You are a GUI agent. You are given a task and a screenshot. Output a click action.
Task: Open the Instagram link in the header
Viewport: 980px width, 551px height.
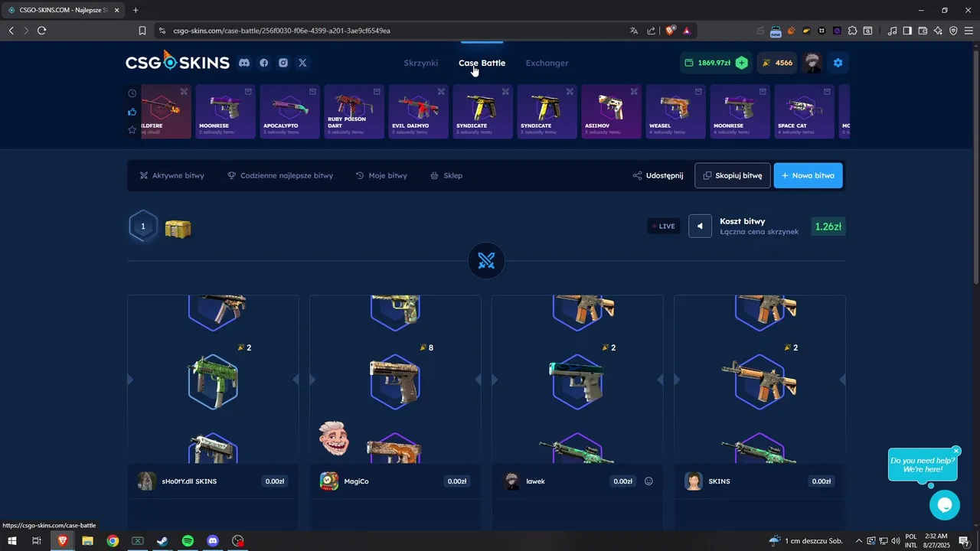point(283,63)
